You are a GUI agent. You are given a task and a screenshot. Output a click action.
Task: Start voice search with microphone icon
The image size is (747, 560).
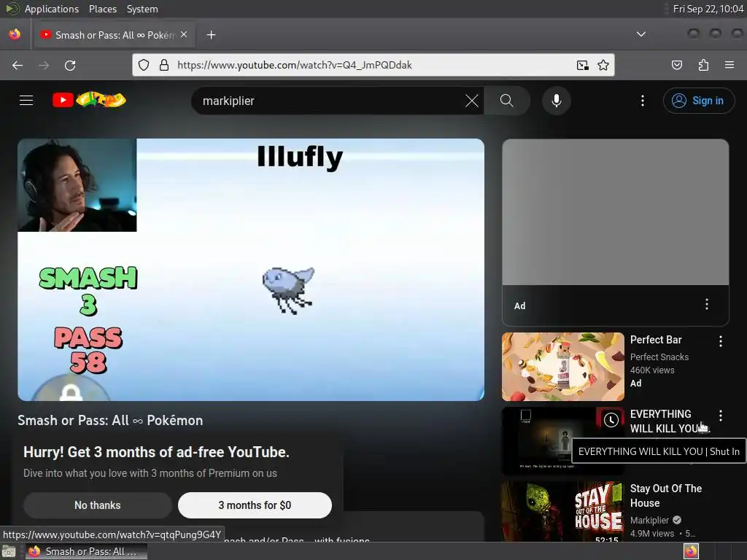point(557,101)
